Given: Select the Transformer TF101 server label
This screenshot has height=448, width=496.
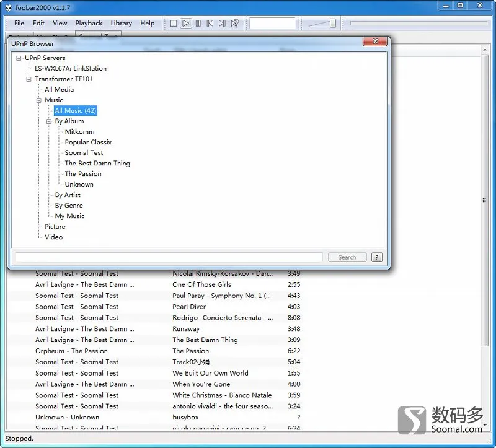Looking at the screenshot, I should (64, 79).
